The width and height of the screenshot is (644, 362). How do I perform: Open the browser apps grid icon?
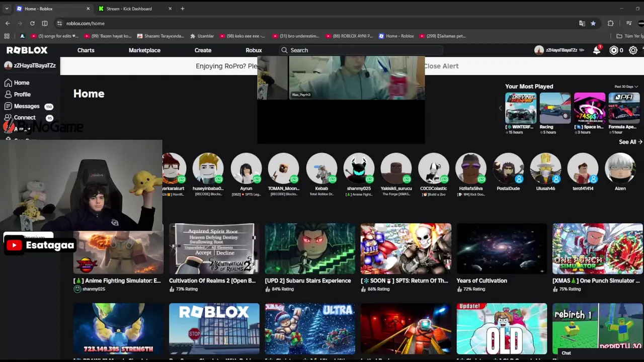click(7, 36)
